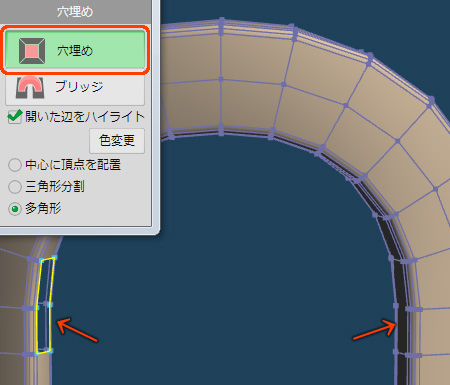Click the yellow highlighted open edge loop
This screenshot has height=385, width=450.
(44, 305)
